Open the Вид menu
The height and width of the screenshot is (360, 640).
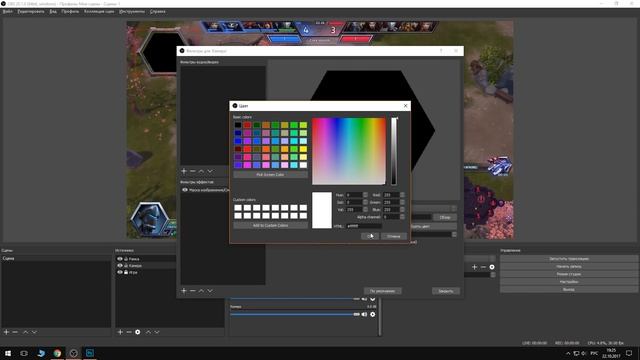tap(53, 11)
